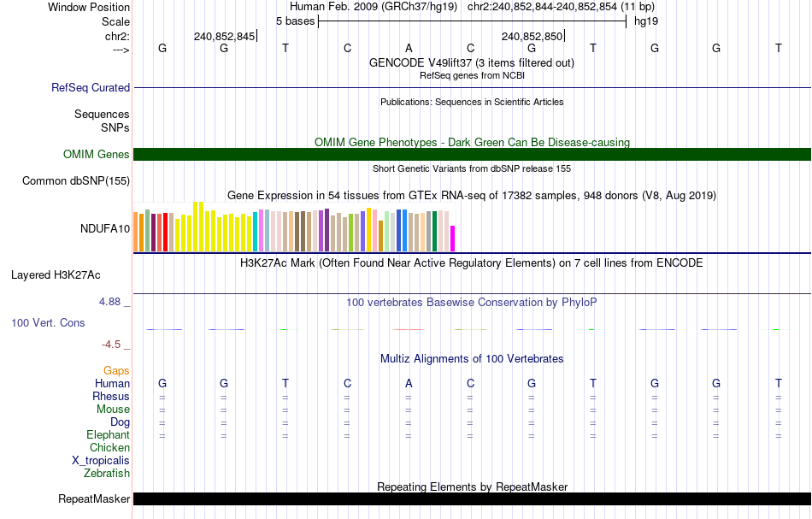
Task: Click the 'chr2:' ruler label
Action: click(x=118, y=36)
